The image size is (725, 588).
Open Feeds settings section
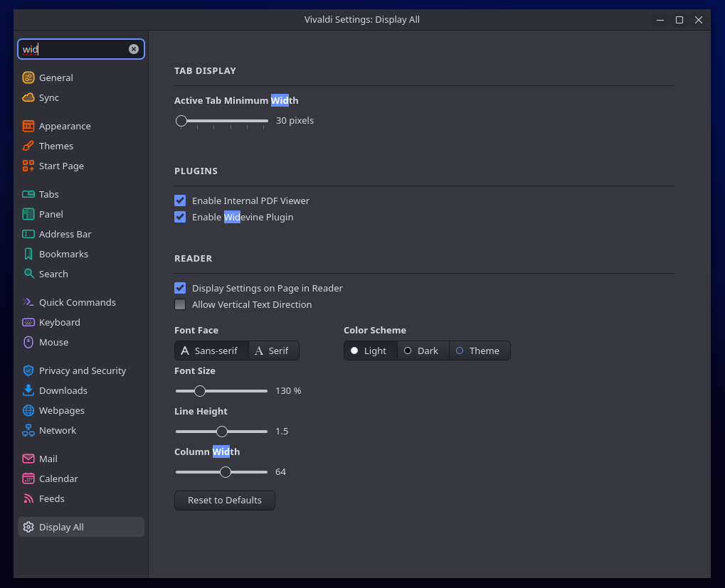(x=81, y=499)
